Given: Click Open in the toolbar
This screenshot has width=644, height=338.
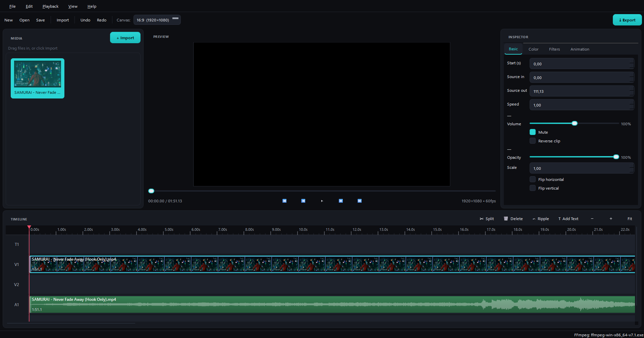Looking at the screenshot, I should (x=24, y=20).
